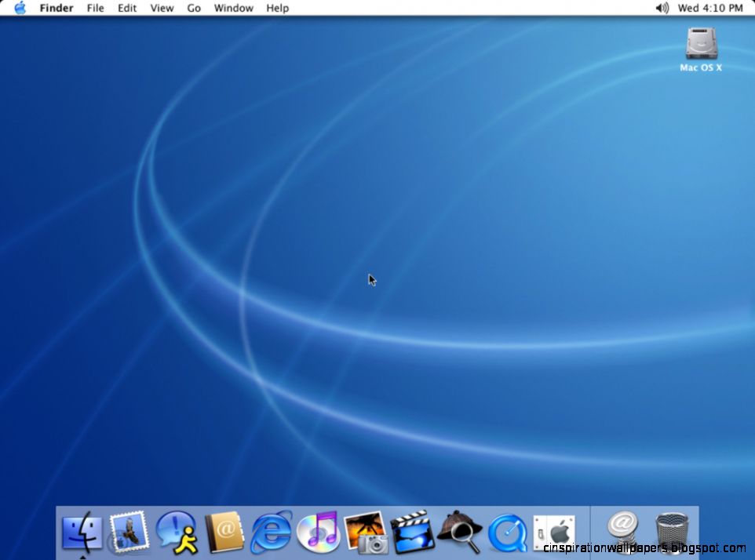The height and width of the screenshot is (560, 755).
Task: Open iTunes from the Dock
Action: (x=317, y=532)
